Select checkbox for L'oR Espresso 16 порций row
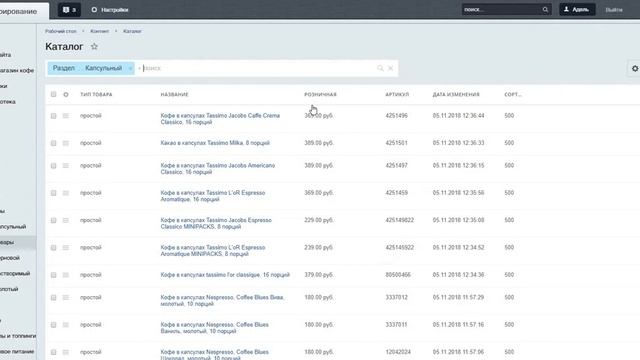 [x=53, y=193]
